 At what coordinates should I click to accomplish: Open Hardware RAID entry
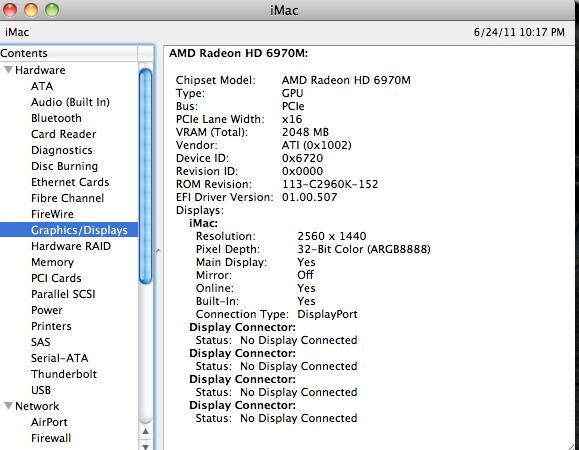pyautogui.click(x=71, y=246)
